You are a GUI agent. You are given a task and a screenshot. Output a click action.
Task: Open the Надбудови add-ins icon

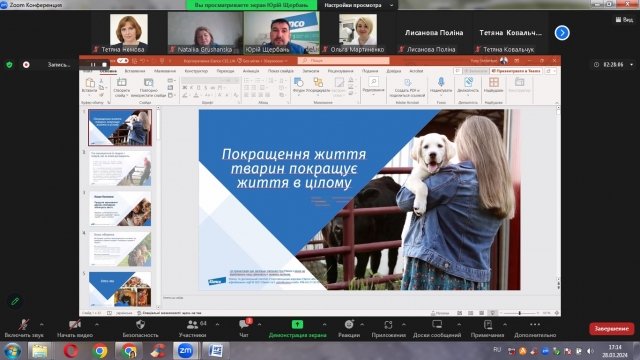(x=493, y=82)
